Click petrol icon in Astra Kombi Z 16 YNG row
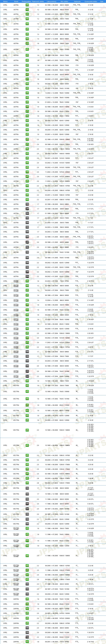106x644 pixels. coord(27,281)
